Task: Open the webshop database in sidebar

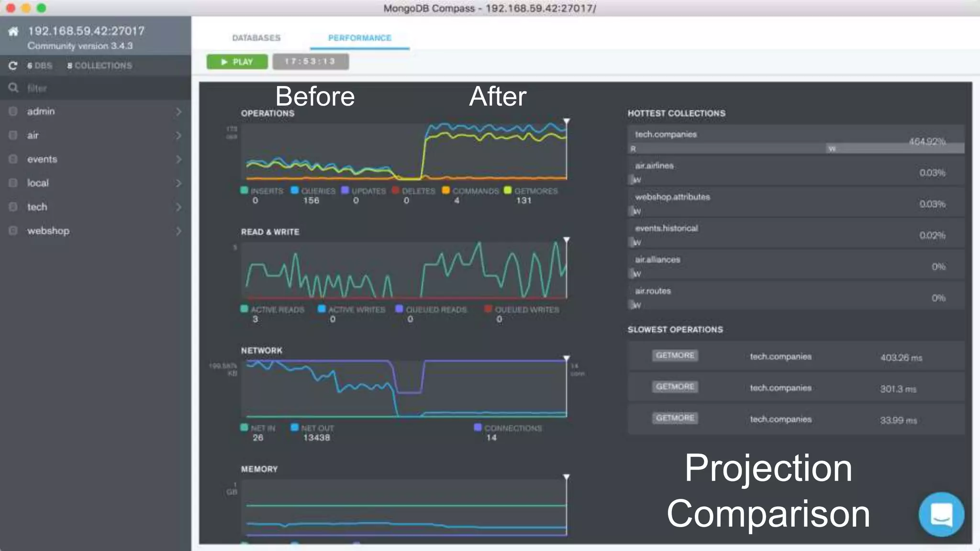Action: 48,231
